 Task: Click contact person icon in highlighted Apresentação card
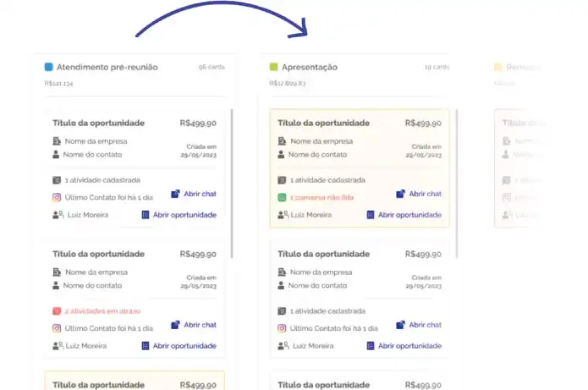coord(282,155)
